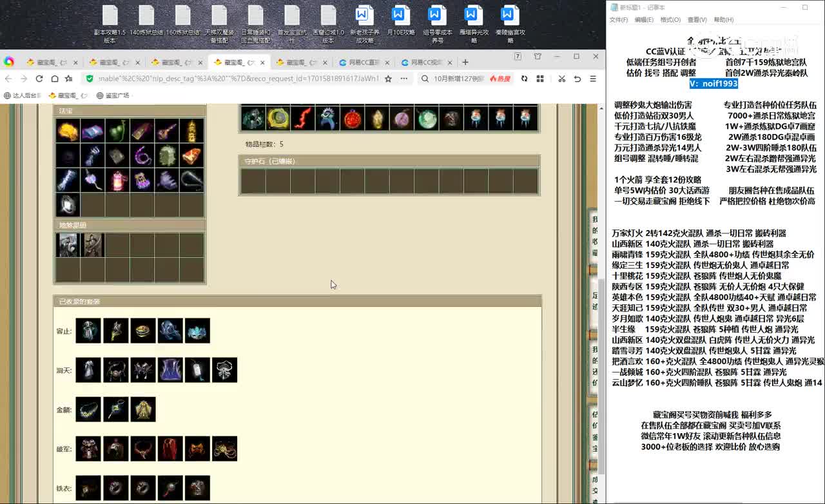Open the 秦陵皇宫攻略 desktop document
825x504 pixels.
click(x=510, y=25)
